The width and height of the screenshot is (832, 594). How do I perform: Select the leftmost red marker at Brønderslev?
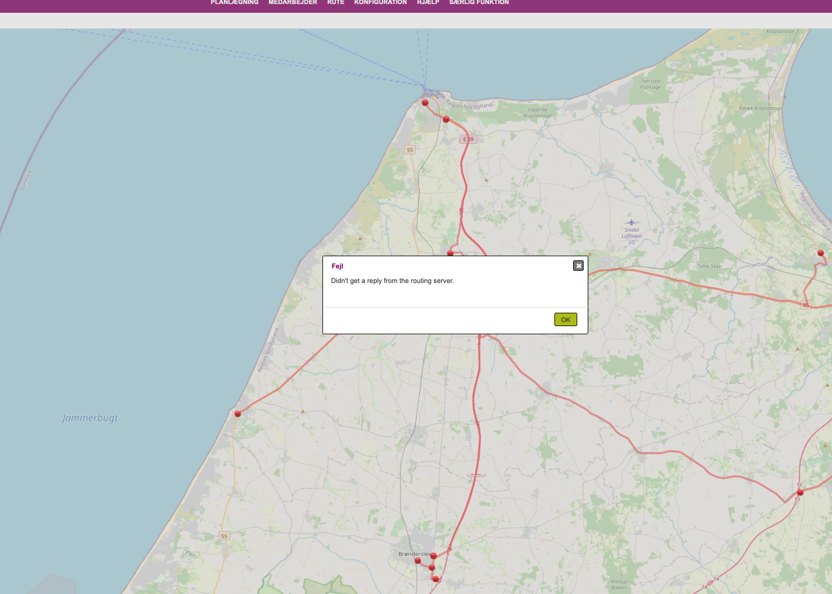coord(418,561)
